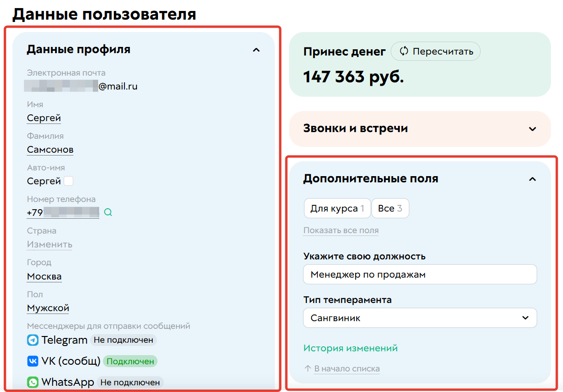Image resolution: width=563 pixels, height=392 pixels.
Task: Expand the Звонки и встречи section
Action: (531, 129)
